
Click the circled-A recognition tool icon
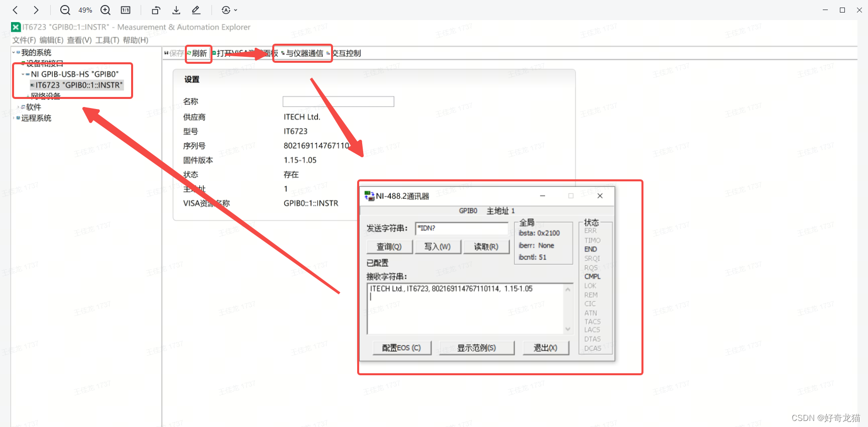point(226,10)
